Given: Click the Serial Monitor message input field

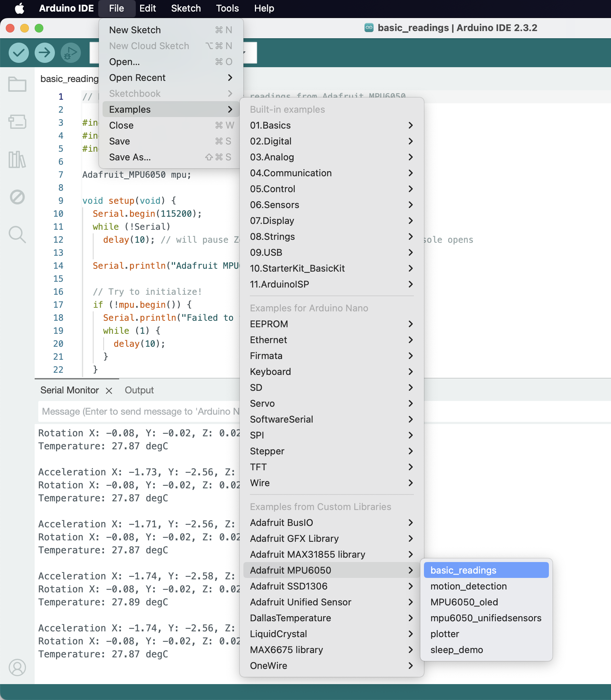Looking at the screenshot, I should click(139, 411).
